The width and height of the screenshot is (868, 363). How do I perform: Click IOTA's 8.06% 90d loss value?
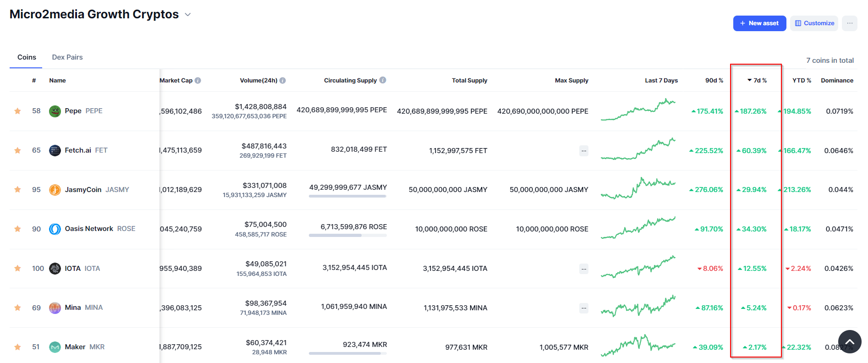pyautogui.click(x=710, y=269)
